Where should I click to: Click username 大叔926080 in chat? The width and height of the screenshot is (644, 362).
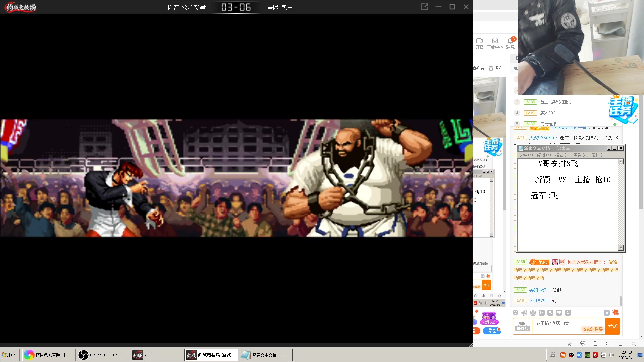pyautogui.click(x=542, y=138)
